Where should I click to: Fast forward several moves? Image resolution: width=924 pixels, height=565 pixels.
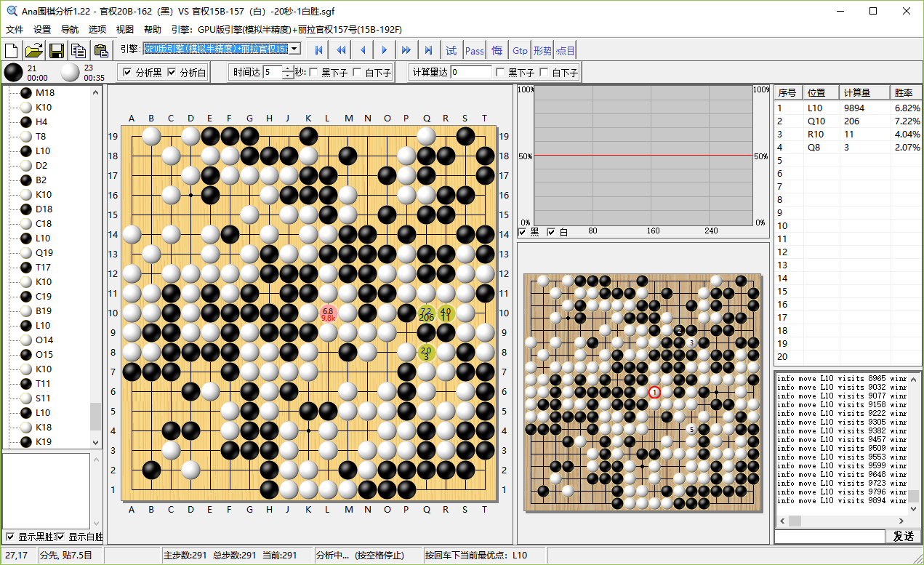pyautogui.click(x=406, y=50)
